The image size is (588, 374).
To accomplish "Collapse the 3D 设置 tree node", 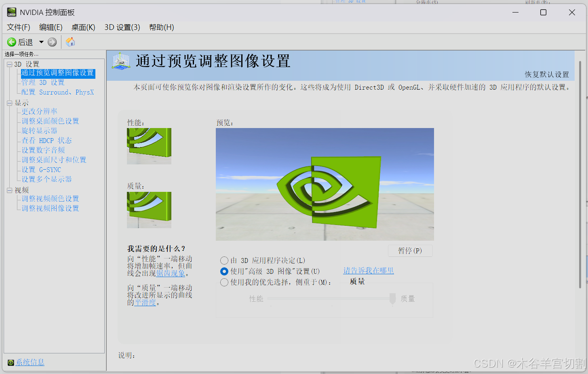I will [9, 64].
